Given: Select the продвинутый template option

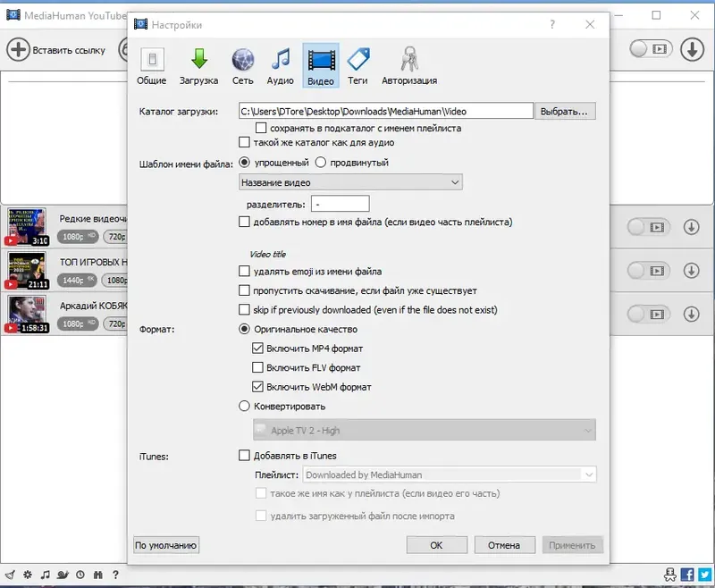Looking at the screenshot, I should point(321,163).
